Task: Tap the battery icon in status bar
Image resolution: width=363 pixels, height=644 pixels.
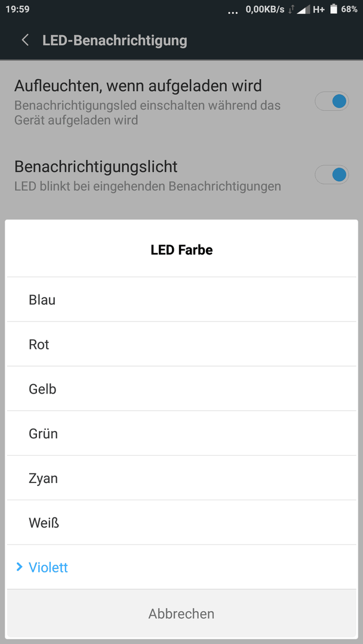Action: pyautogui.click(x=333, y=9)
